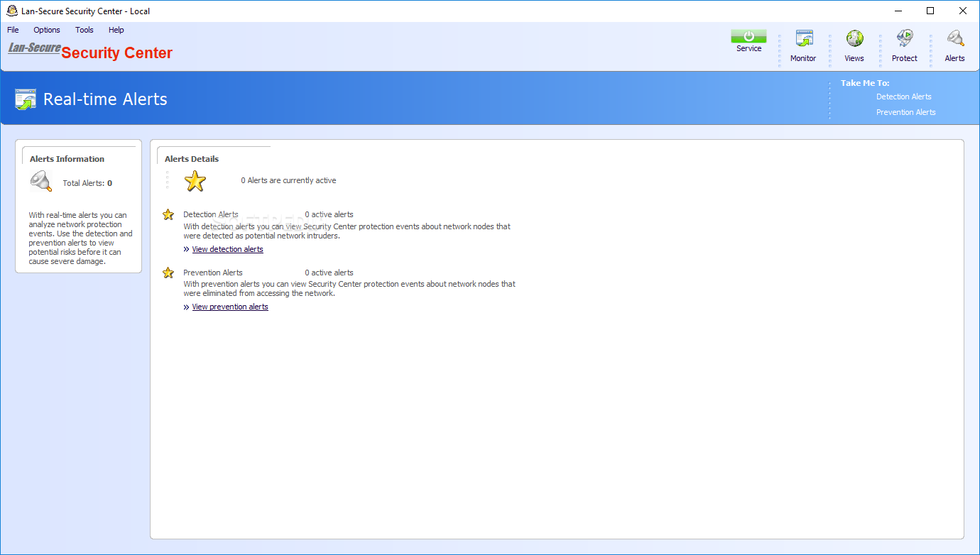This screenshot has height=555, width=980.
Task: Open the File menu
Action: coord(13,30)
